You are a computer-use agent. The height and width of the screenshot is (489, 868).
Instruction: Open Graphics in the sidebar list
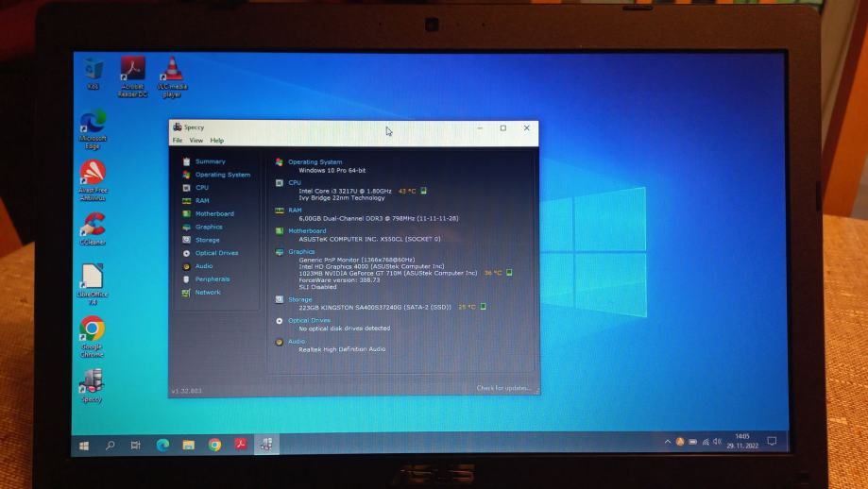click(x=209, y=227)
